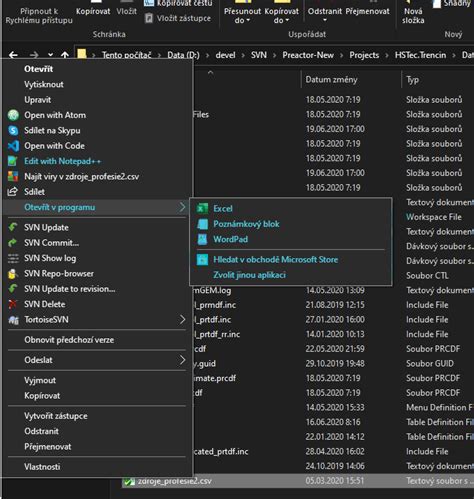Viewport: 474px width, 499px height.
Task: Click the Projects breadcrumb segment
Action: pos(364,55)
